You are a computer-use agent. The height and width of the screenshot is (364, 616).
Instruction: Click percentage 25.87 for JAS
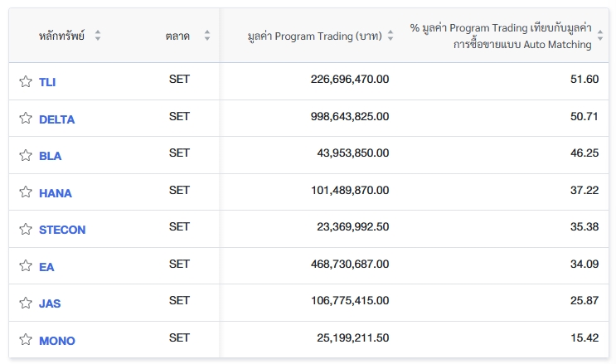[x=584, y=301]
